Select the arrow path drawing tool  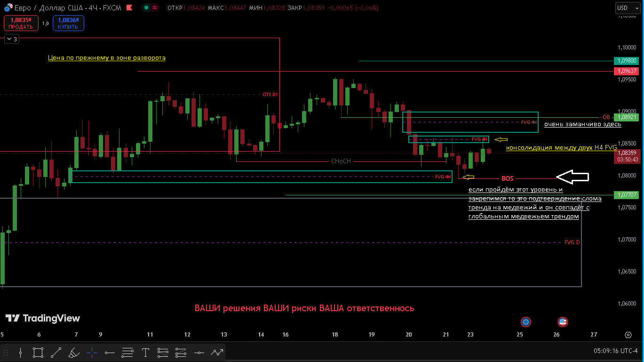point(217,352)
